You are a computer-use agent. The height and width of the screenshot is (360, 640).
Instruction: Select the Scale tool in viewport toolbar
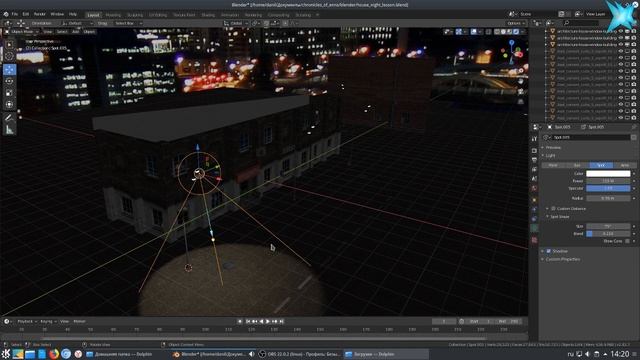pyautogui.click(x=9, y=93)
